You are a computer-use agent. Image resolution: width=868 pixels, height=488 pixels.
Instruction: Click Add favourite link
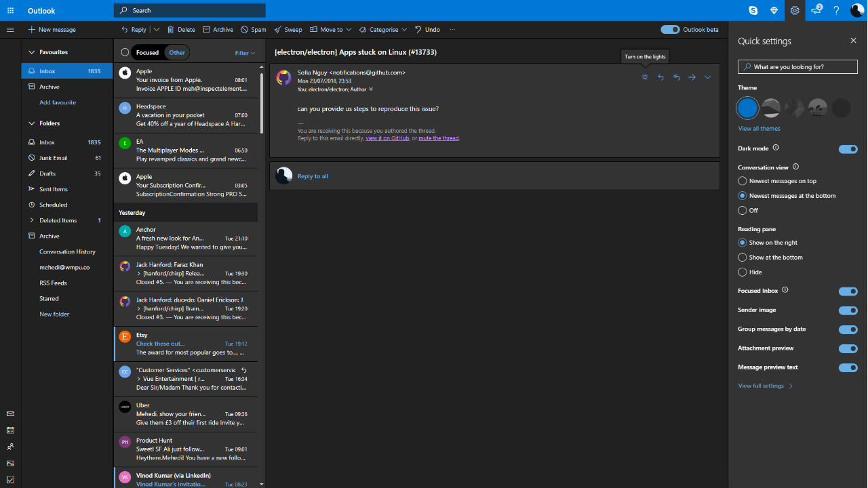click(58, 102)
